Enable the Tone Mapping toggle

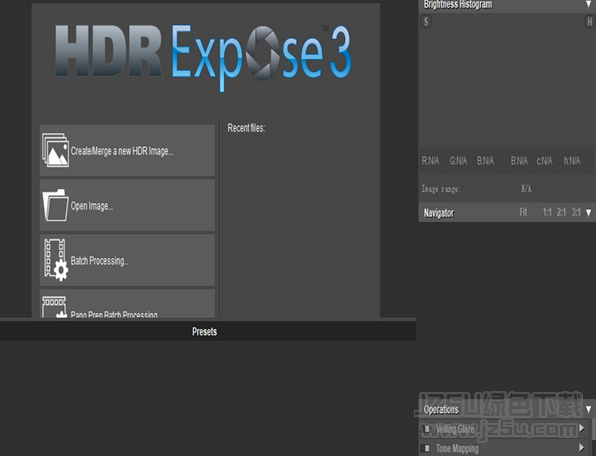(426, 448)
